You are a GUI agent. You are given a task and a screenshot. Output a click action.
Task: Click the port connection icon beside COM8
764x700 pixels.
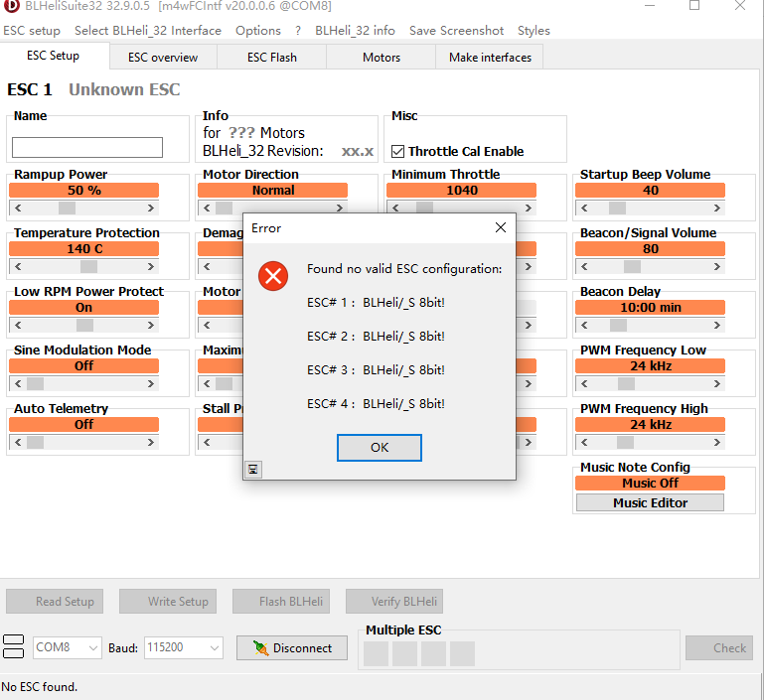14,646
